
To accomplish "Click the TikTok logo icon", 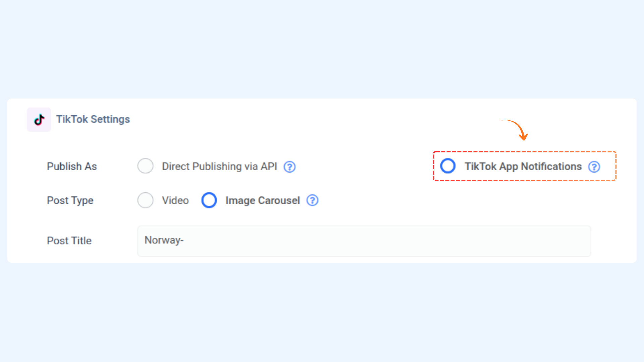I will click(39, 120).
